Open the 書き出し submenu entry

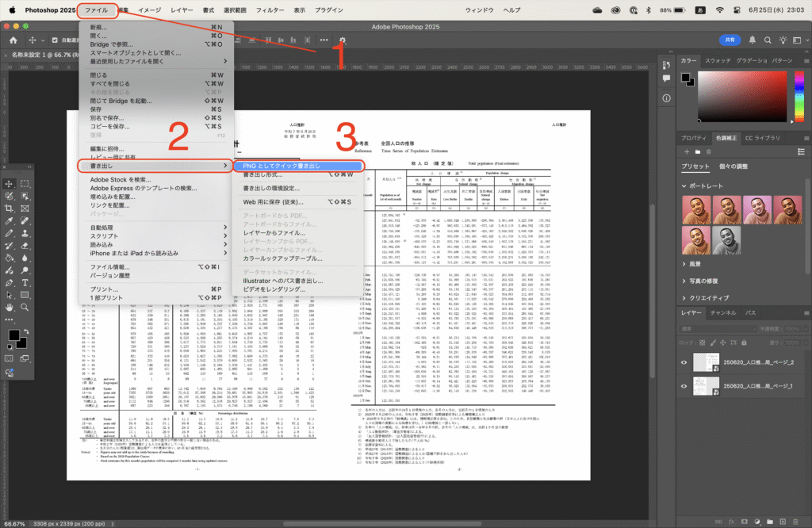(x=155, y=166)
